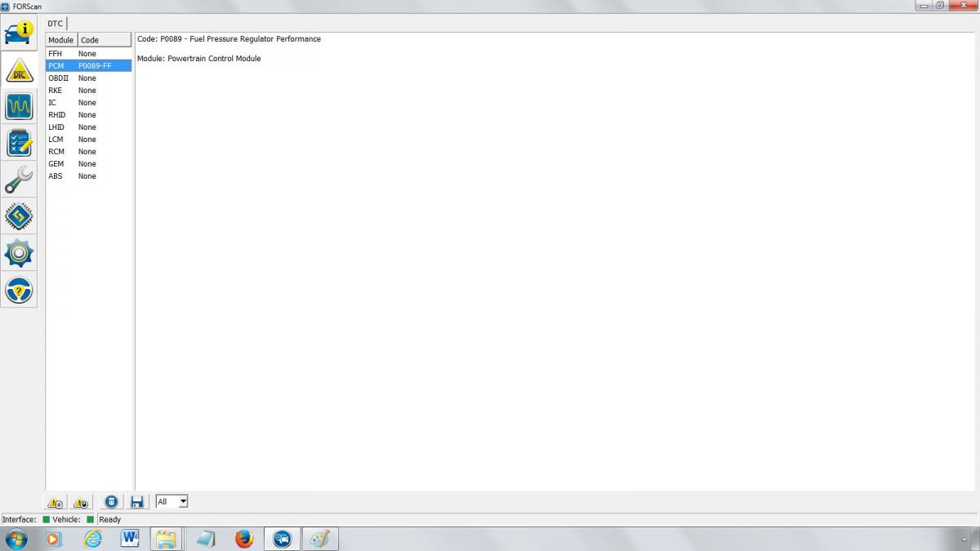The height and width of the screenshot is (551, 980).
Task: Select the DTC trouble codes section
Action: [19, 70]
